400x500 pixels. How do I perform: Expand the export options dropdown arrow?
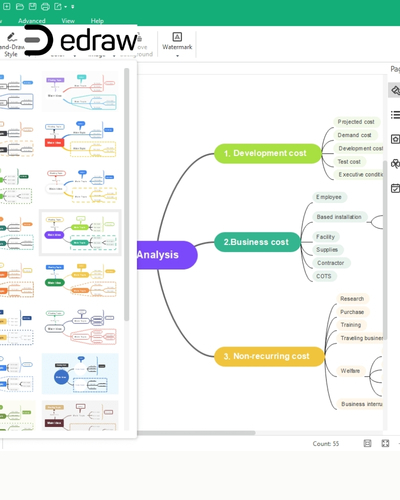(x=66, y=7)
